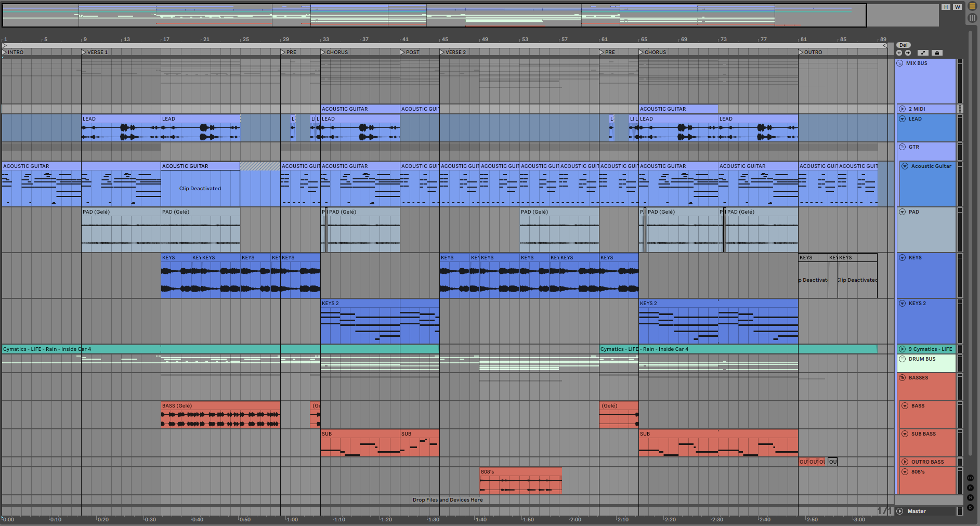
Task: Fold the 808's track
Action: click(x=905, y=472)
